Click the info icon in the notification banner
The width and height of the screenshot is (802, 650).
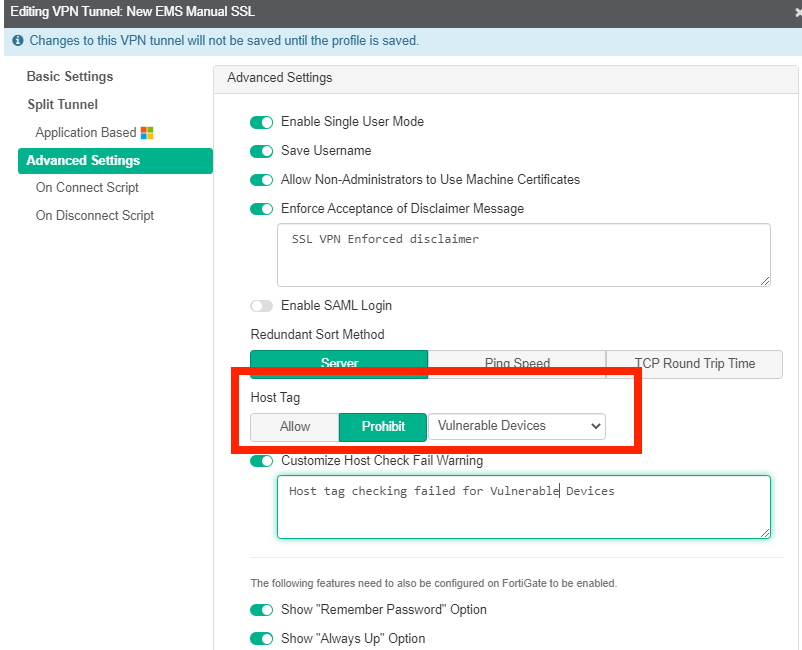click(x=18, y=41)
